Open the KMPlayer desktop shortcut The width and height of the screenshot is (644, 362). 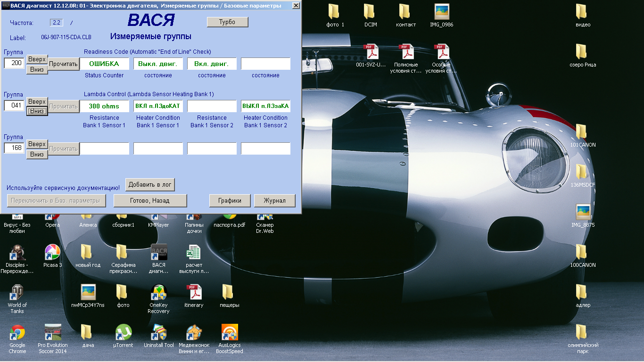pos(158,218)
